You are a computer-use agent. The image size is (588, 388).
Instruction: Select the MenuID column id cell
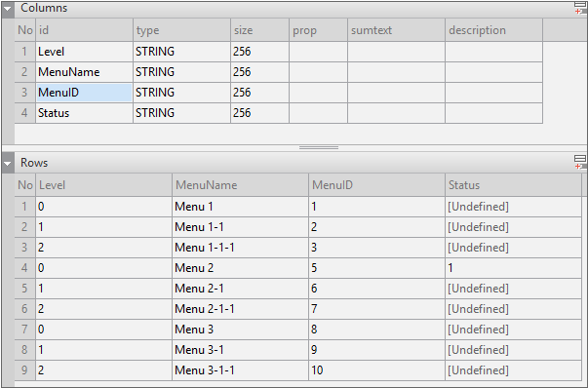[x=85, y=93]
